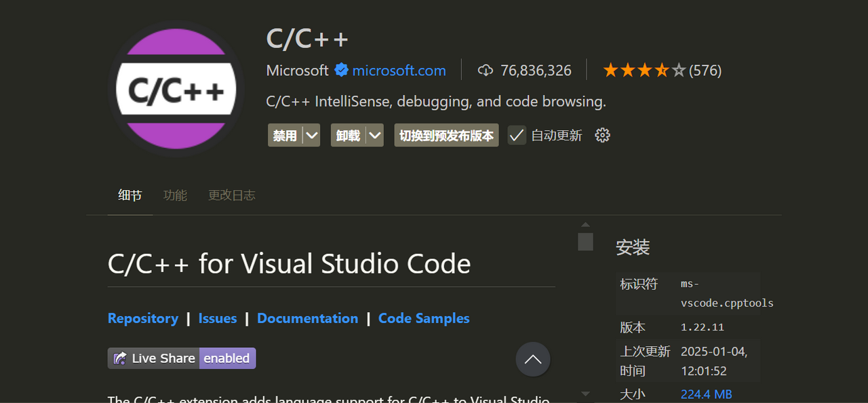Click the 禁用 button

tap(285, 135)
